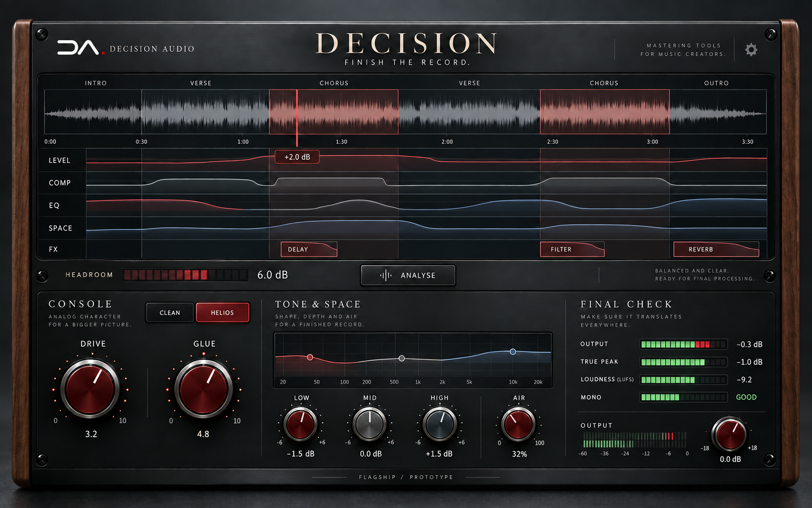Select the HELIOS console mode
The height and width of the screenshot is (508, 812).
pyautogui.click(x=222, y=312)
